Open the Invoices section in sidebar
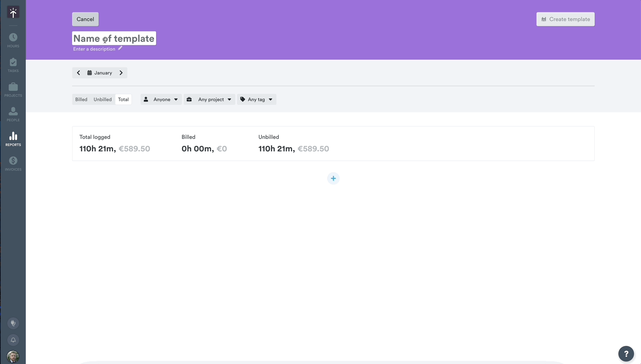The width and height of the screenshot is (641, 364). pyautogui.click(x=13, y=163)
